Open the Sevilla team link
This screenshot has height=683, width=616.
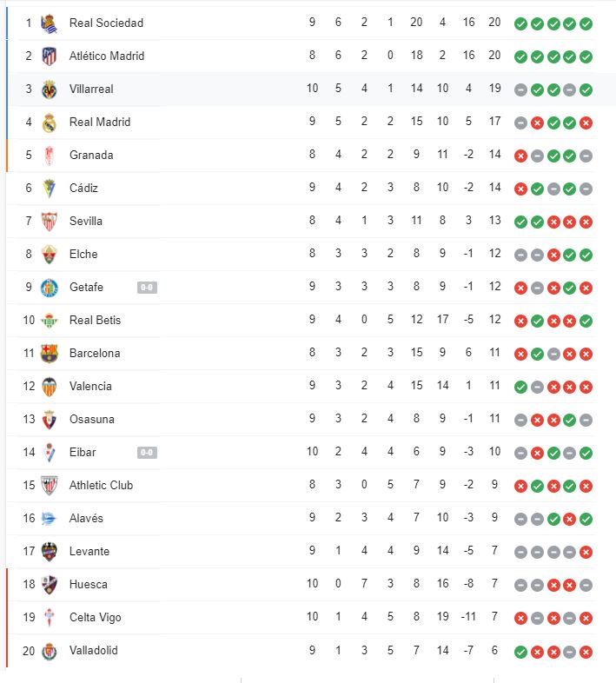coord(86,222)
